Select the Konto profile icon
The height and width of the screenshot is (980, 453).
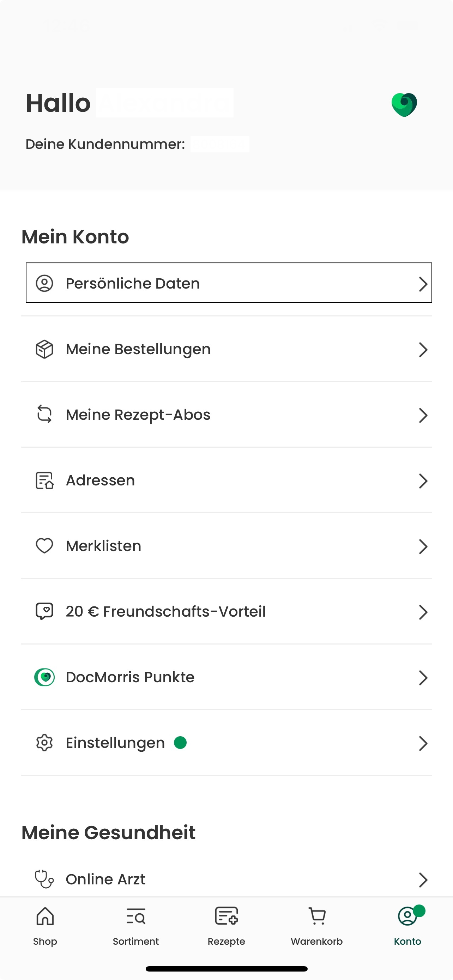(x=407, y=916)
